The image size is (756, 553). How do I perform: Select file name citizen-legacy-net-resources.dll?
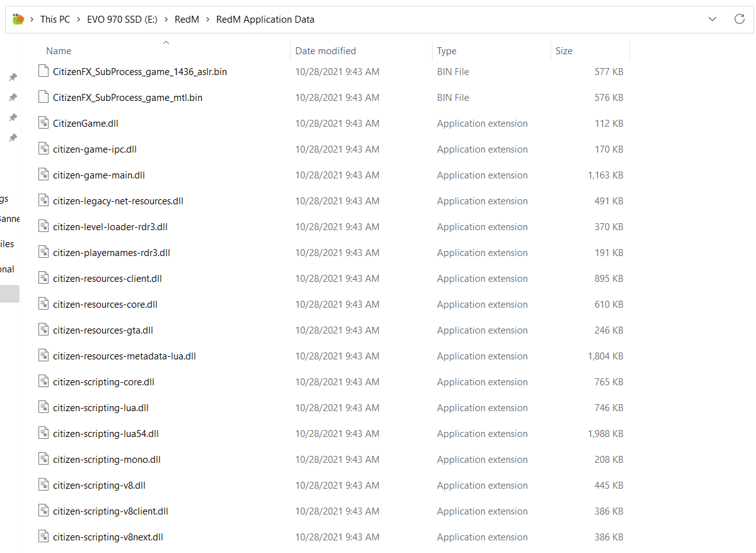pos(118,201)
